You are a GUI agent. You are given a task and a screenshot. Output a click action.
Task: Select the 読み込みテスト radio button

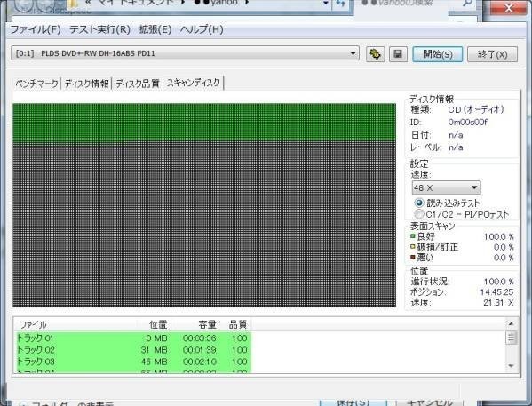419,203
